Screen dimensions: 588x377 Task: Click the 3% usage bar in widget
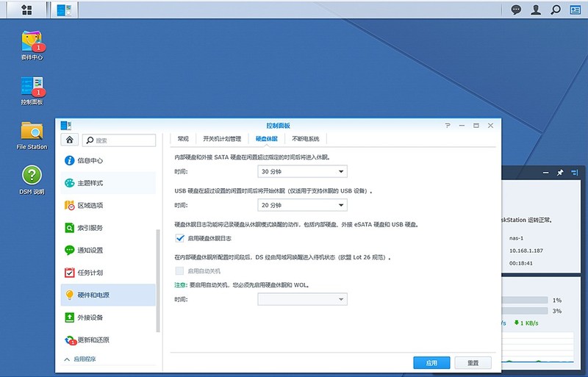coord(525,311)
